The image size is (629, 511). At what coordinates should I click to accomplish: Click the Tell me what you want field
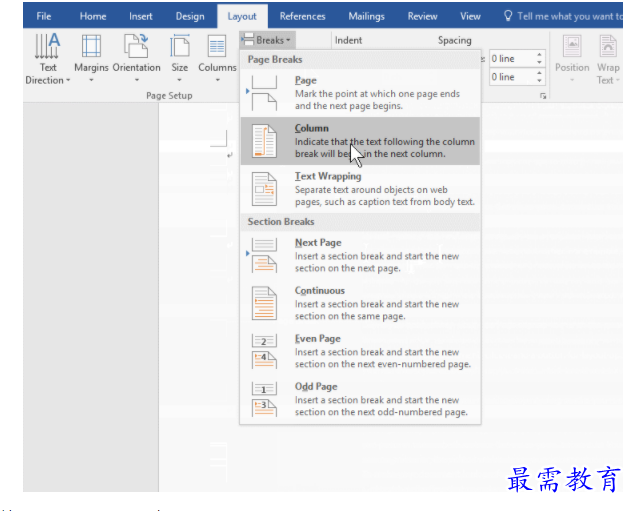[563, 16]
